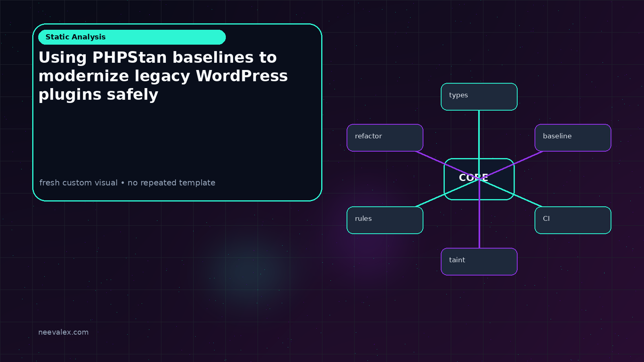This screenshot has width=644, height=362.
Task: Click the CI node box
Action: [x=573, y=220]
